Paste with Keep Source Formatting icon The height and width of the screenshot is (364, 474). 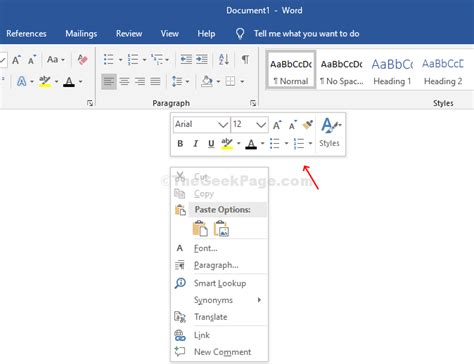click(200, 229)
